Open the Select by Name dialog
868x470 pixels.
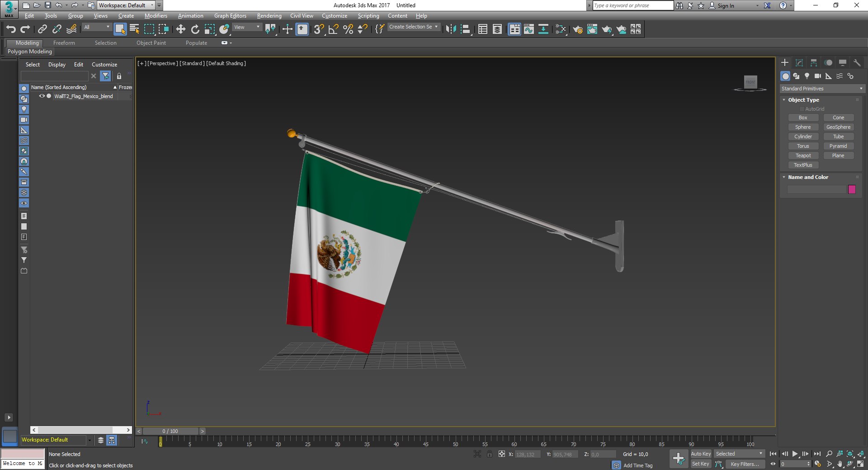click(x=135, y=29)
